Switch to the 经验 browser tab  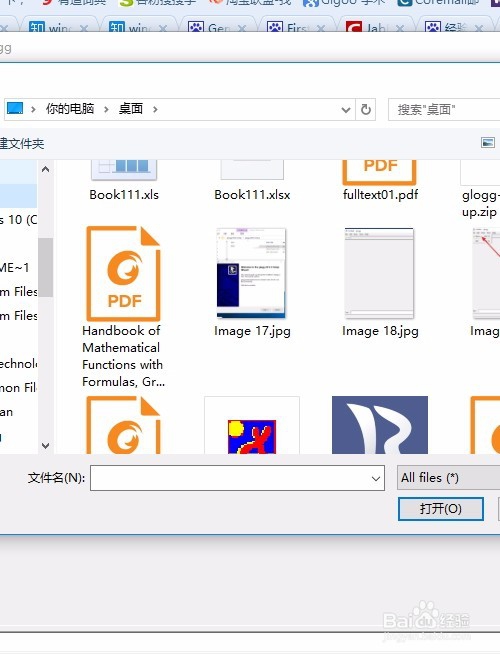tap(455, 28)
